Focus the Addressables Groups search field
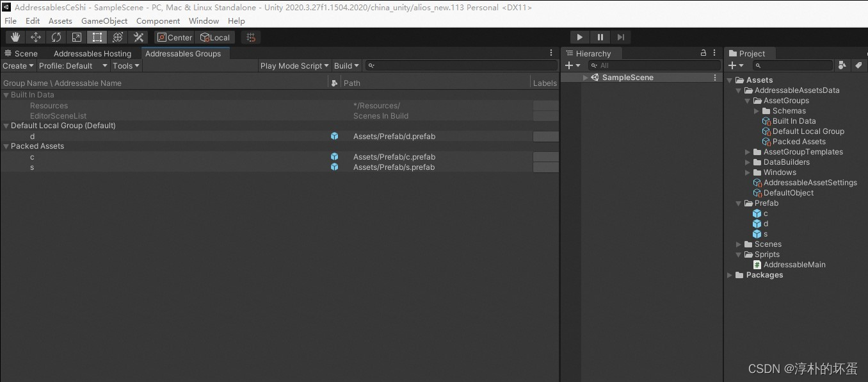The height and width of the screenshot is (382, 868). coord(462,65)
